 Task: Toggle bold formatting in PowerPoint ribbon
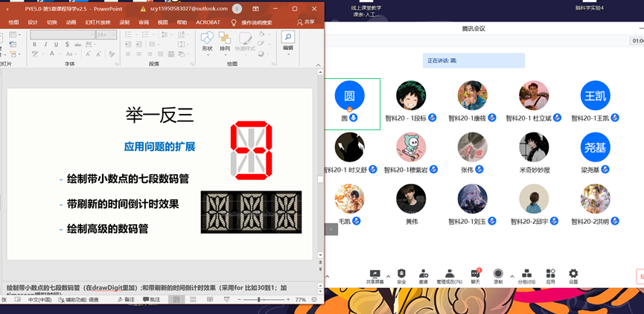[34, 45]
